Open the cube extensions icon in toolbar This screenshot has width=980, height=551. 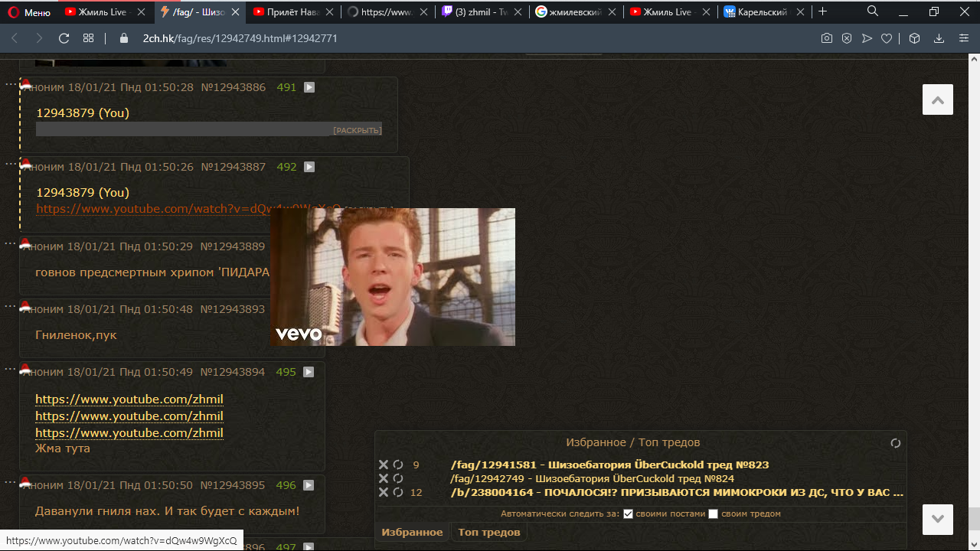[914, 38]
